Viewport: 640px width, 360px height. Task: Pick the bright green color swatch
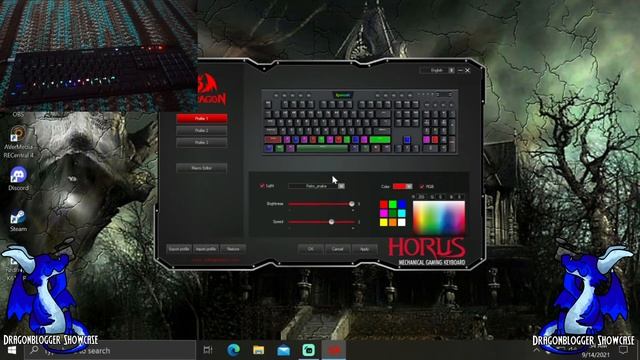[393, 204]
